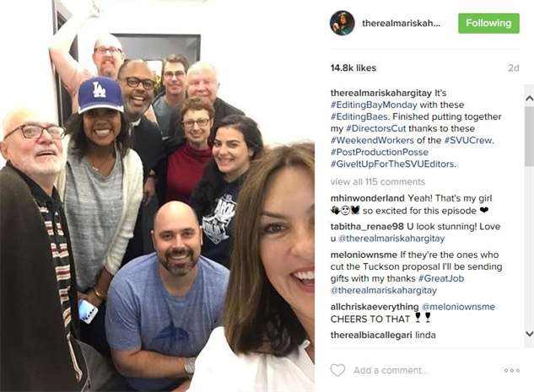
Task: Click the @meloniownsme mention
Action: 458,307
